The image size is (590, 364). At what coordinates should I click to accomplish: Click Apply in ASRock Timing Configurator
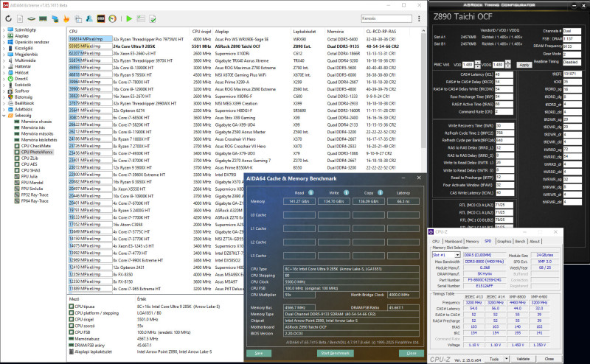(524, 65)
